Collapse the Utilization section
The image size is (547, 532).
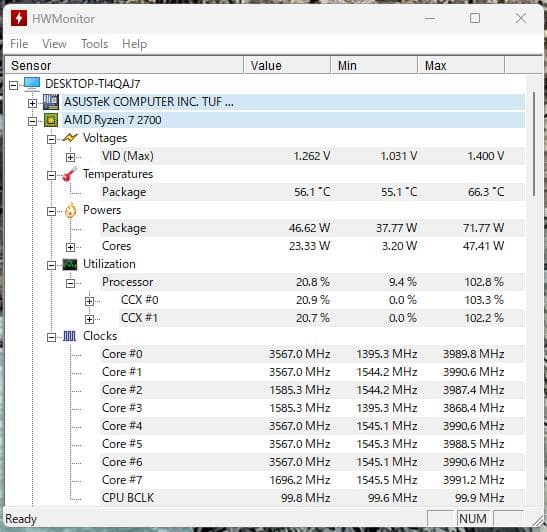tap(51, 265)
